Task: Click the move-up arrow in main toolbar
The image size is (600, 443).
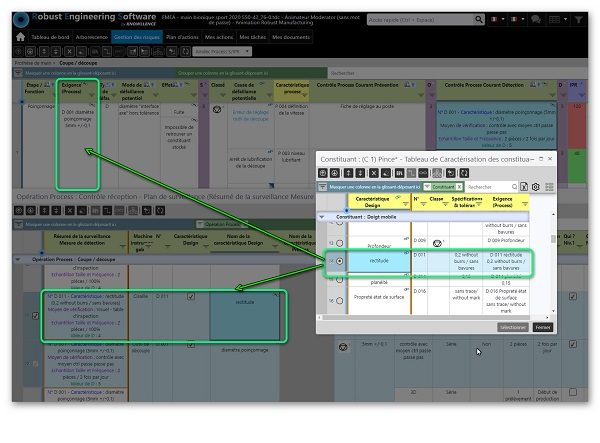Action: coord(44,51)
